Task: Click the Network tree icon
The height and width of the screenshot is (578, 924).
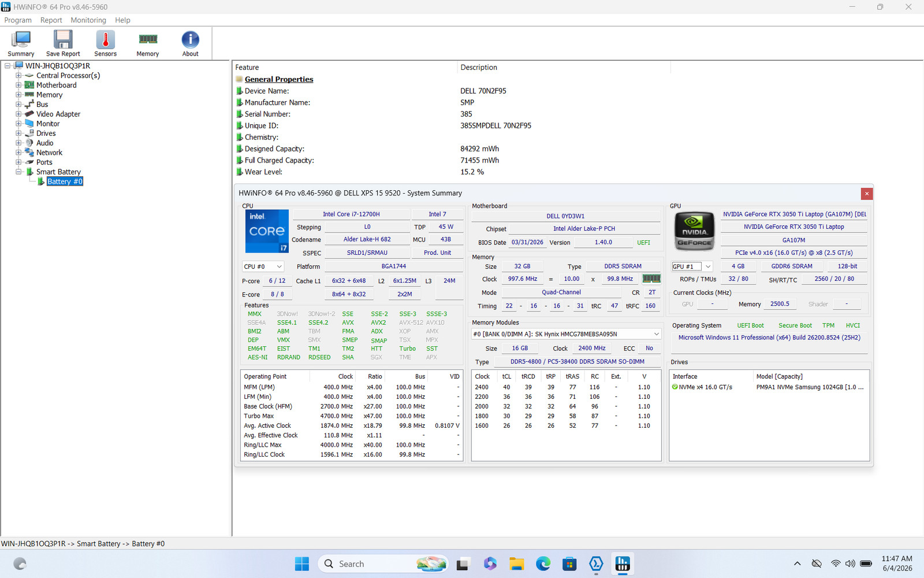Action: pos(29,153)
